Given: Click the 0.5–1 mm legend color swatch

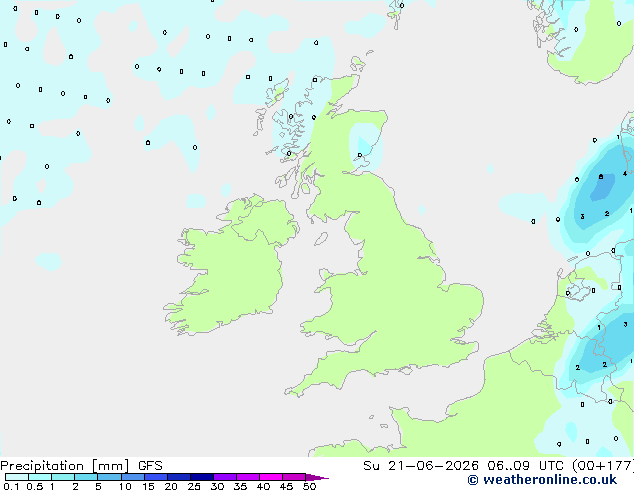Looking at the screenshot, I should 40,477.
